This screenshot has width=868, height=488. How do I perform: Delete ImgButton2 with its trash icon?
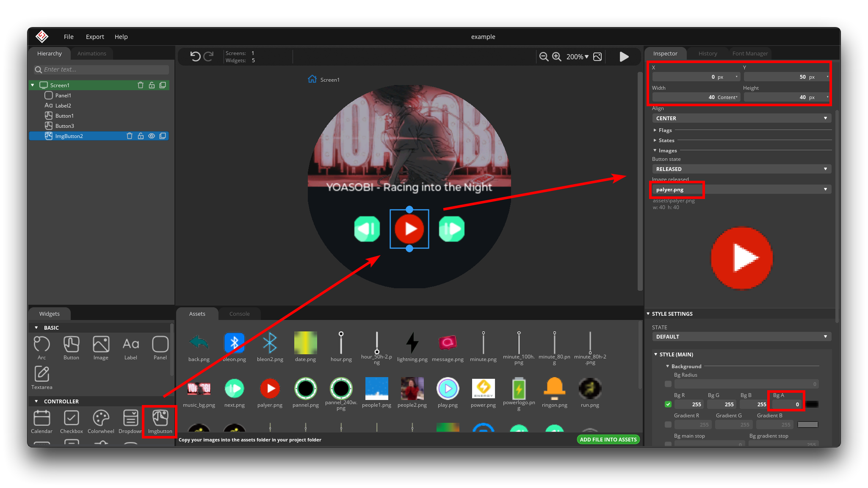[x=130, y=136]
